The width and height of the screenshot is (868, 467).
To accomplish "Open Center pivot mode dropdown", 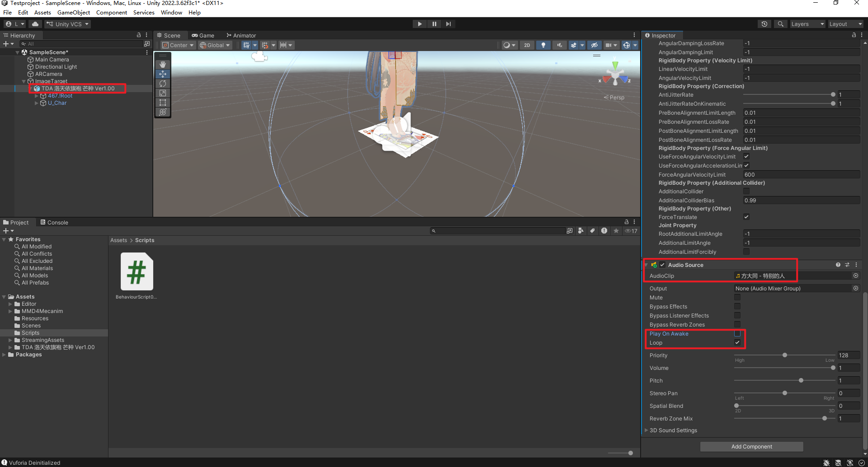I will click(178, 45).
